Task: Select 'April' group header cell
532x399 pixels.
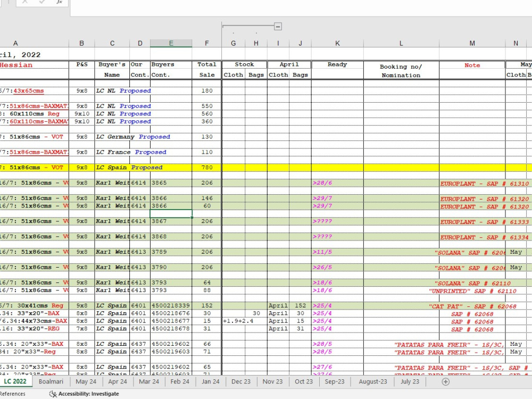Action: pyautogui.click(x=289, y=64)
